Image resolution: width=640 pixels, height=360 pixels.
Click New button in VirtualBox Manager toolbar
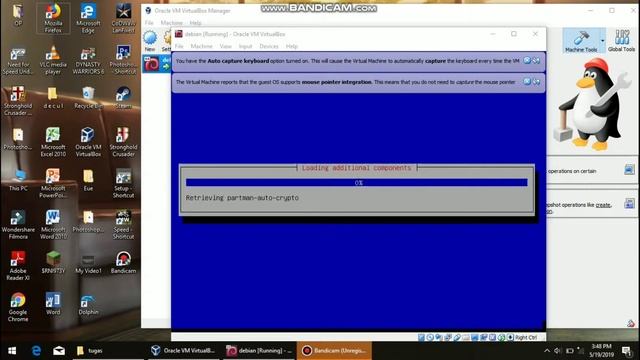pyautogui.click(x=150, y=41)
